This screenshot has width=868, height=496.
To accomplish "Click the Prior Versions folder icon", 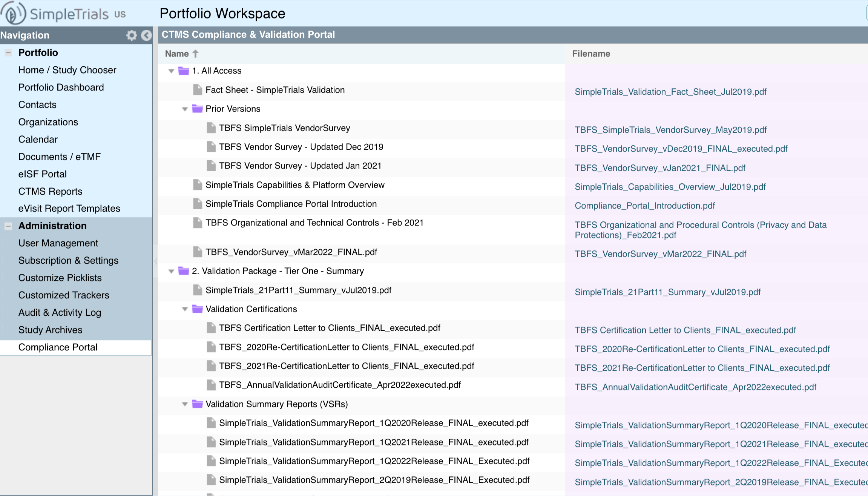I will pos(197,109).
